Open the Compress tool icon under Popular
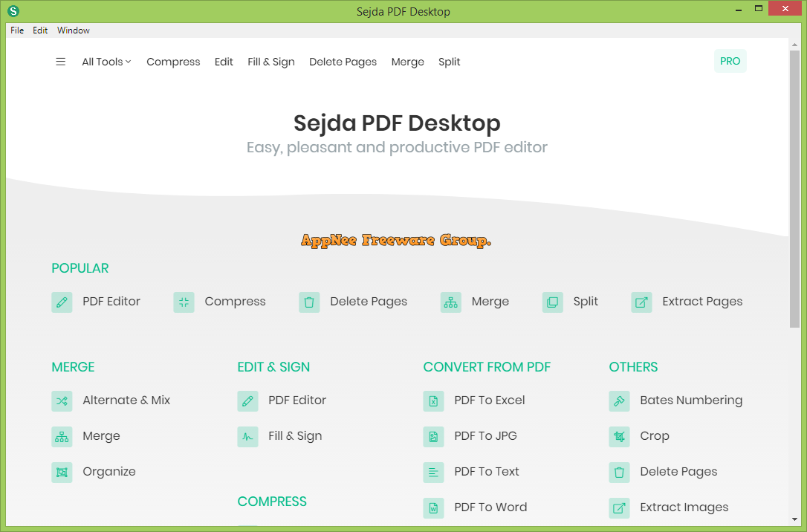The width and height of the screenshot is (807, 532). [184, 302]
